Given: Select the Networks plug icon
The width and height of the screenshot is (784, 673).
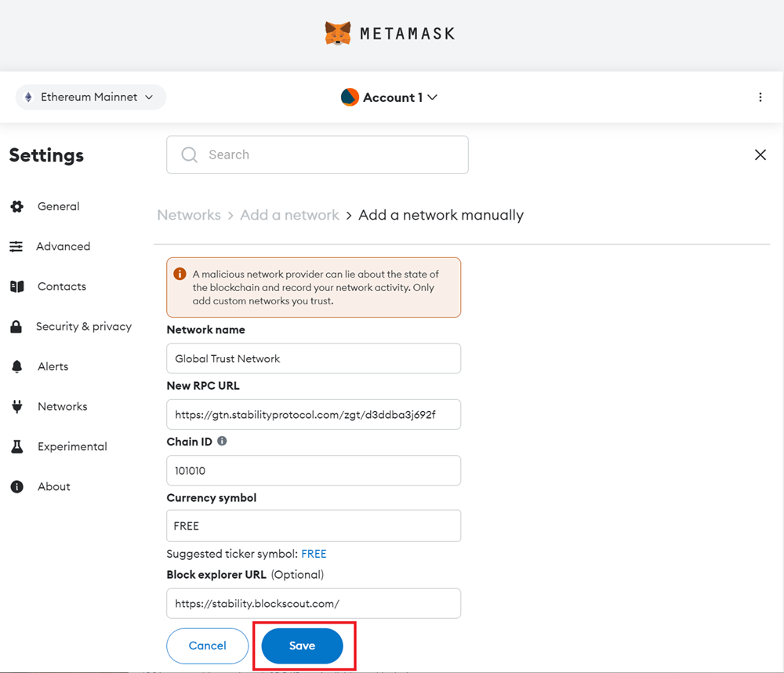Looking at the screenshot, I should coord(17,406).
